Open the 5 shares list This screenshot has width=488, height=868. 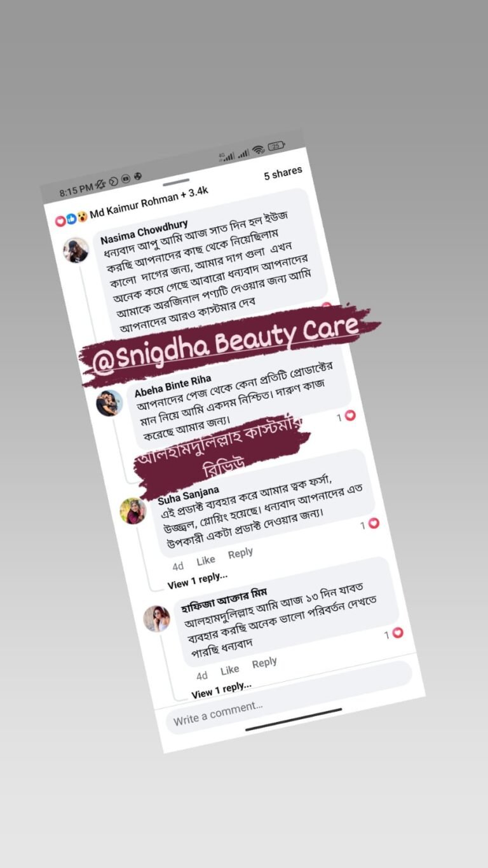pos(283,173)
